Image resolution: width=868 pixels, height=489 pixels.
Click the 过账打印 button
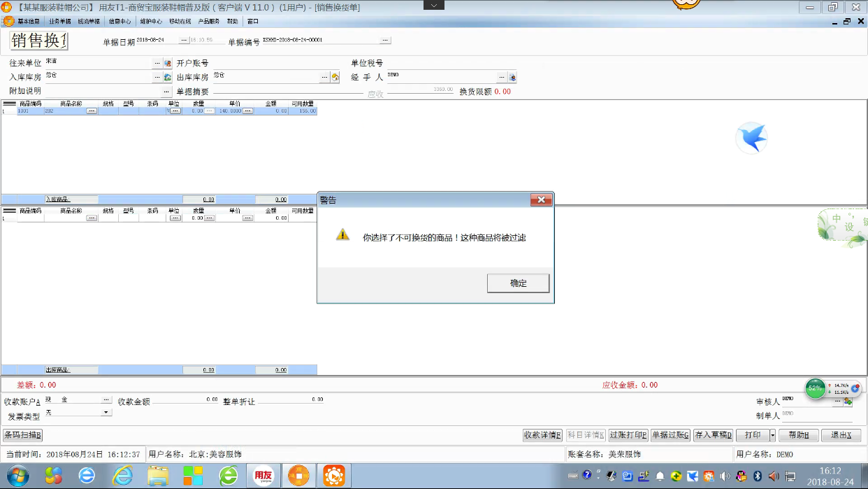click(628, 435)
